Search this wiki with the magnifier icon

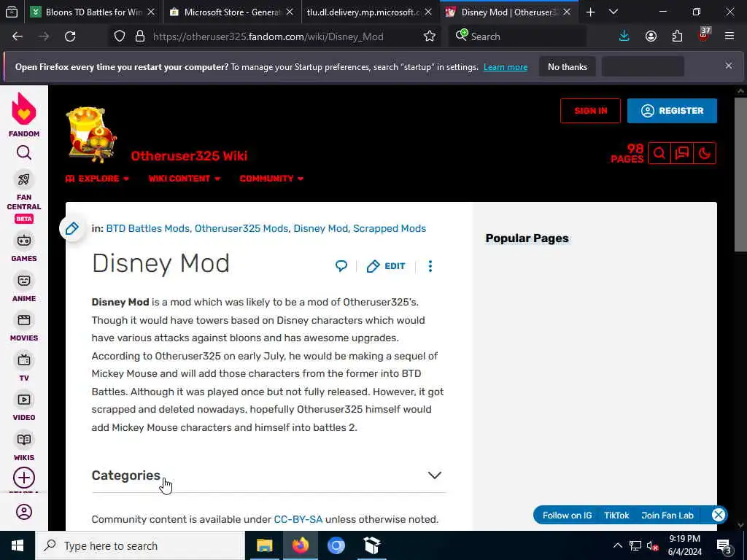tap(659, 153)
